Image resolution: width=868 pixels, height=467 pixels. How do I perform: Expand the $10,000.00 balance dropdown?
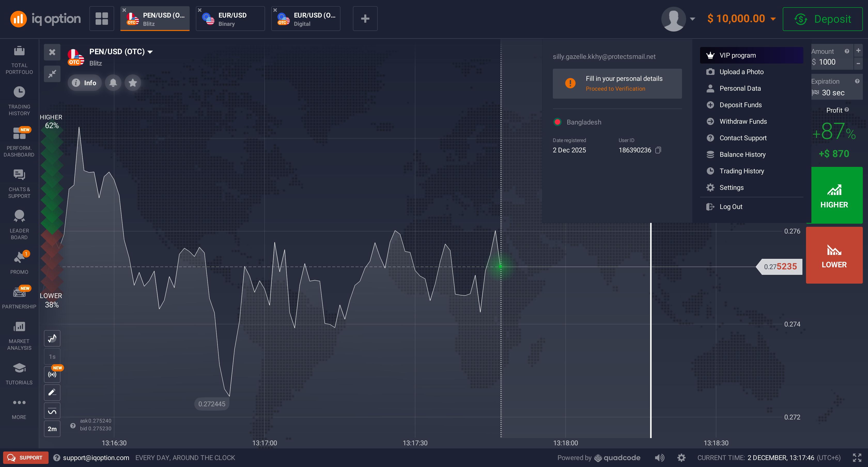point(773,19)
